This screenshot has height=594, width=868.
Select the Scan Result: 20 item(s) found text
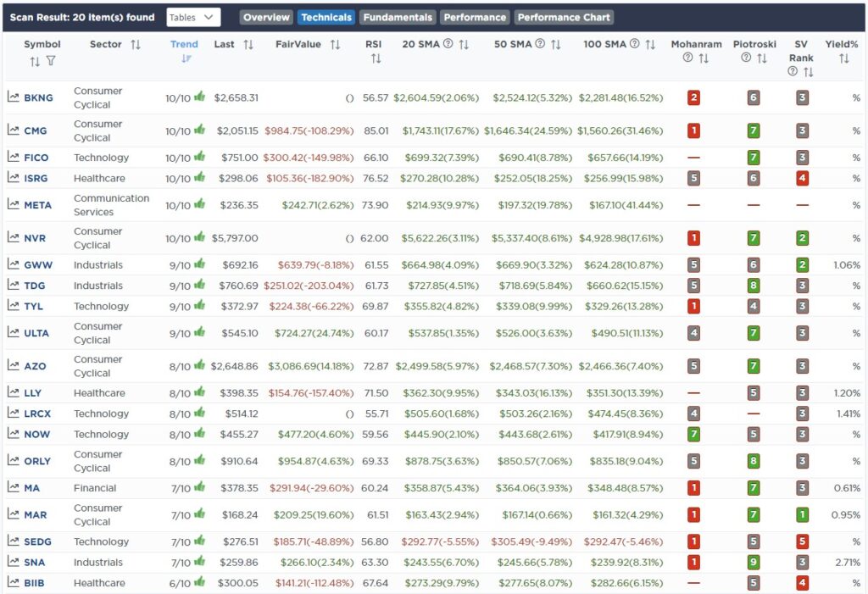pyautogui.click(x=82, y=17)
